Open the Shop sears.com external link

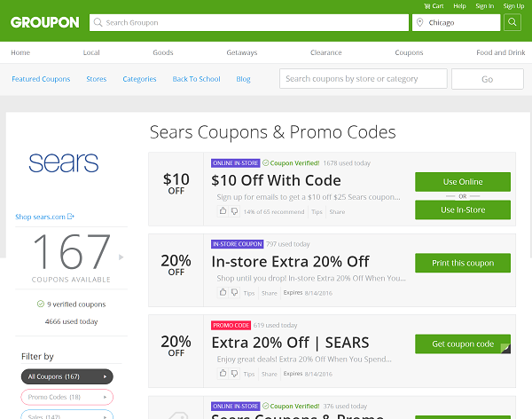44,217
